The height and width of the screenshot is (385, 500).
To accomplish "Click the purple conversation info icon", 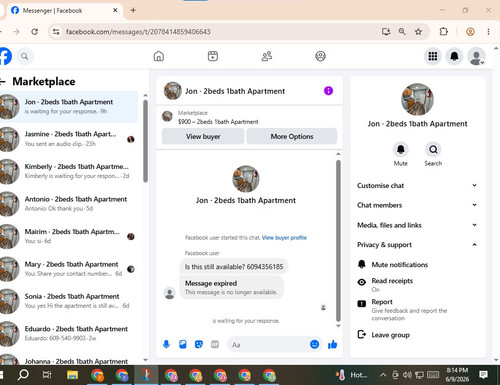I will point(328,91).
